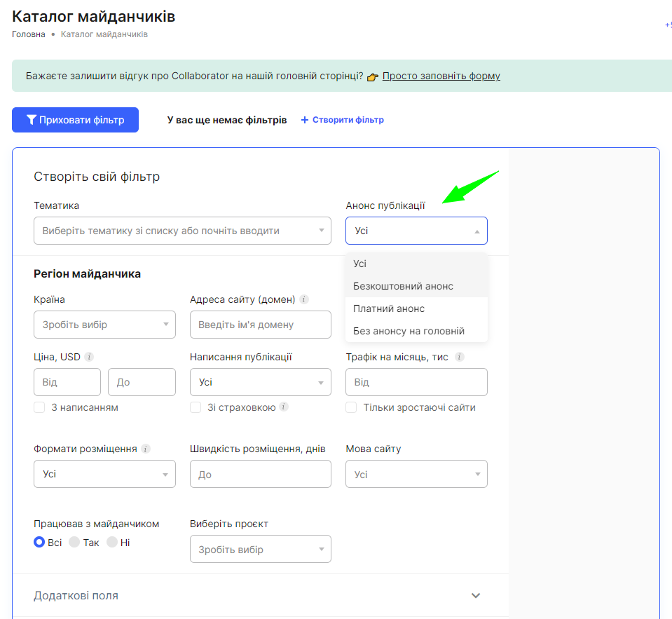Open the Країна dropdown

(104, 325)
